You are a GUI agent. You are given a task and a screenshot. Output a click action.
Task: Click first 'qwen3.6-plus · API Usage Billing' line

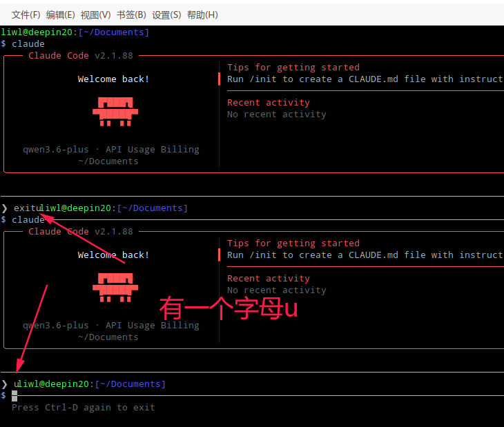[x=111, y=150]
